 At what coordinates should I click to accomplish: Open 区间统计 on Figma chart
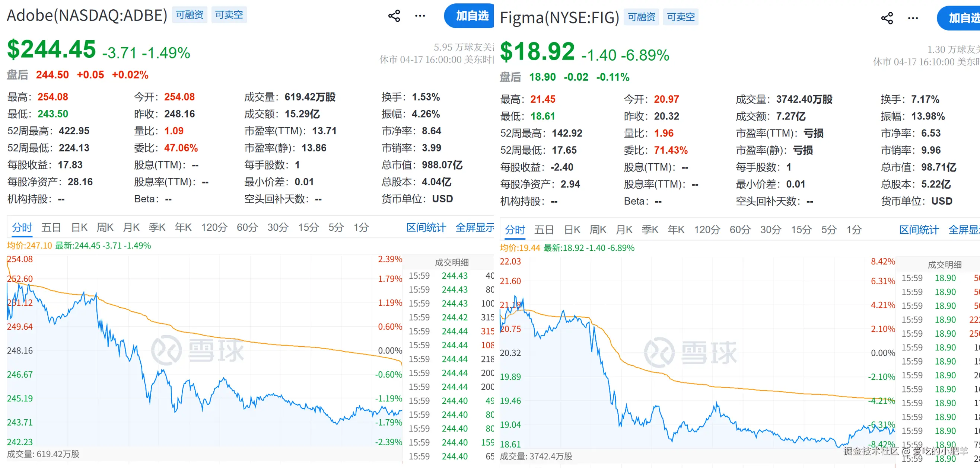(919, 230)
